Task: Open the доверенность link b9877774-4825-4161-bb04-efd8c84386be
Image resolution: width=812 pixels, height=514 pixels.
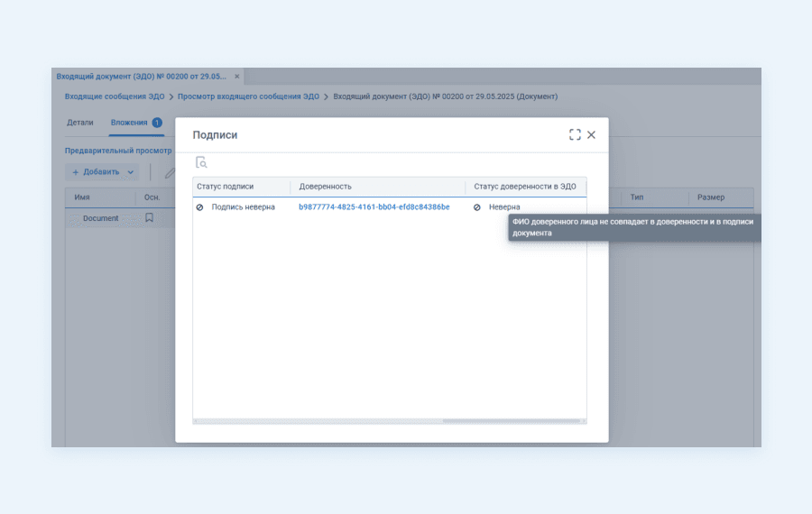Action: (374, 207)
